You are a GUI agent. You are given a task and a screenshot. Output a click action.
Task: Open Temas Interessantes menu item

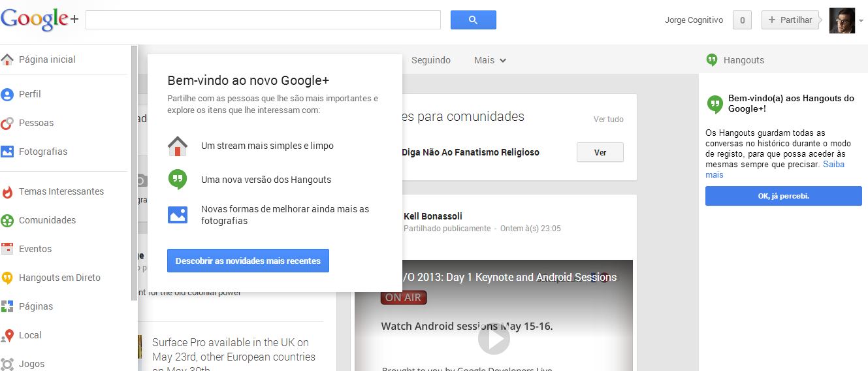tap(61, 191)
